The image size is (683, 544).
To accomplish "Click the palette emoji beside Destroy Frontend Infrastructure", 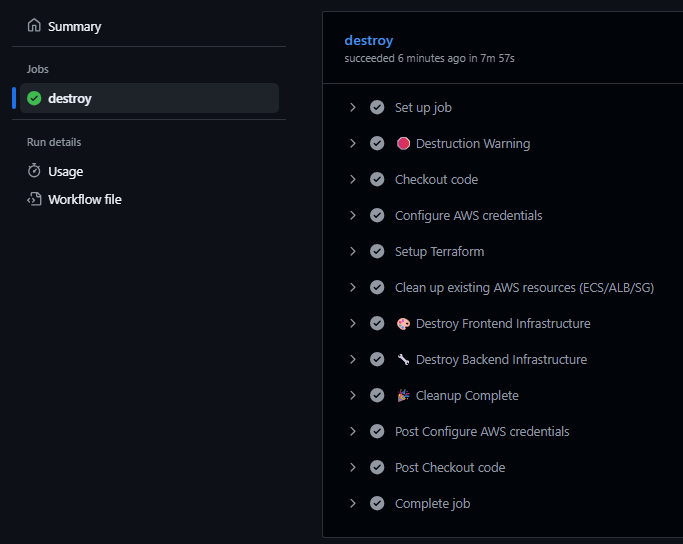I will click(x=403, y=324).
